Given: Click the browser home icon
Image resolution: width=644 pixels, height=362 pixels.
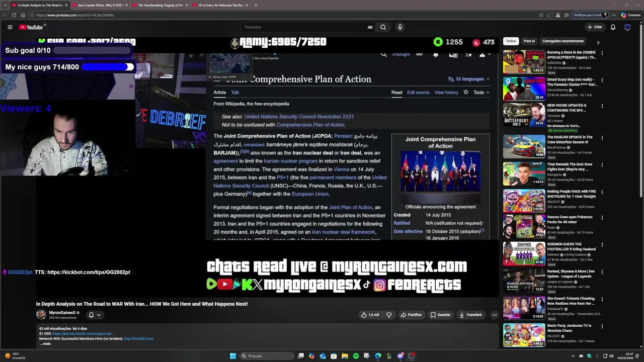Looking at the screenshot, I should pos(23,15).
